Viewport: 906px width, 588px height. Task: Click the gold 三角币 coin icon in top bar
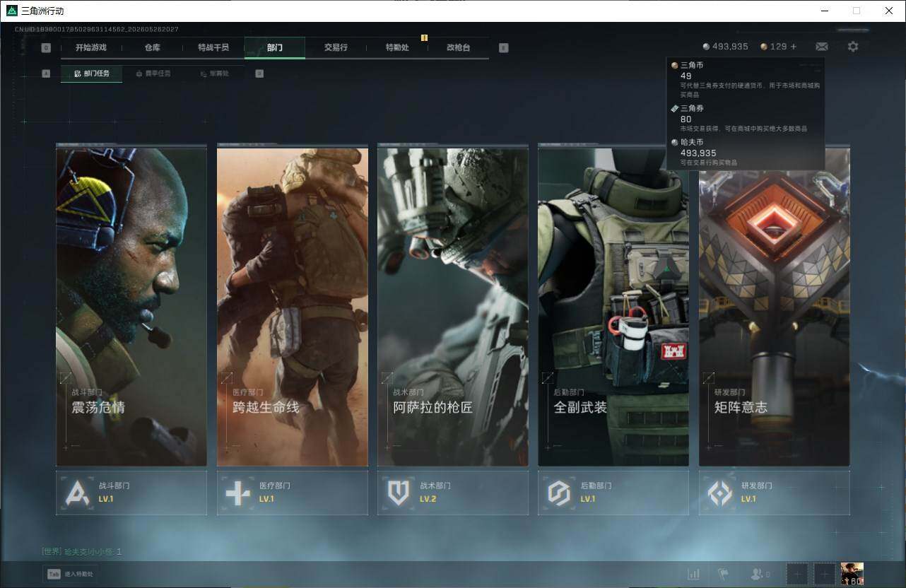tap(764, 47)
